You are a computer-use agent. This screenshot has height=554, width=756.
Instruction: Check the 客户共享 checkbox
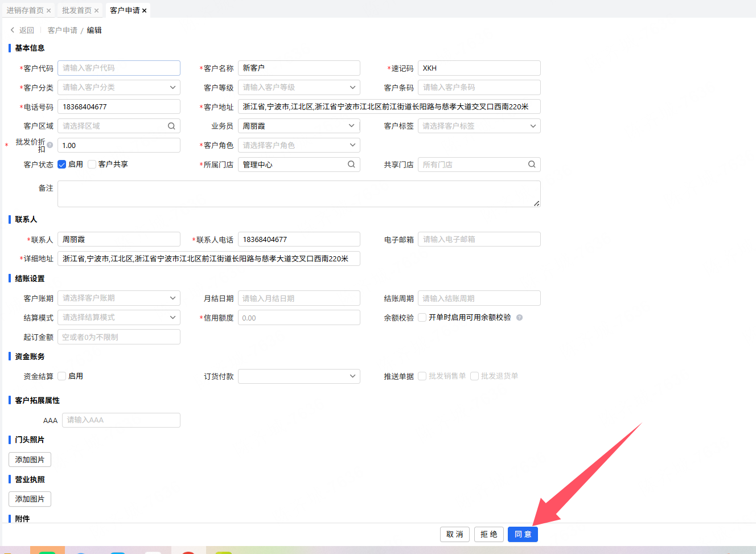click(92, 164)
